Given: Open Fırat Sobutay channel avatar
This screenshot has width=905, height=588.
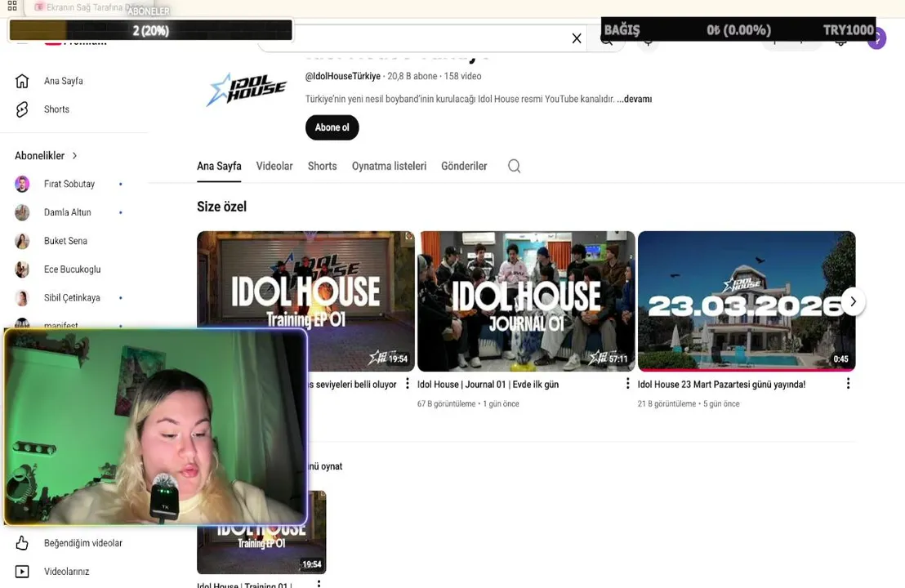Looking at the screenshot, I should (x=22, y=184).
